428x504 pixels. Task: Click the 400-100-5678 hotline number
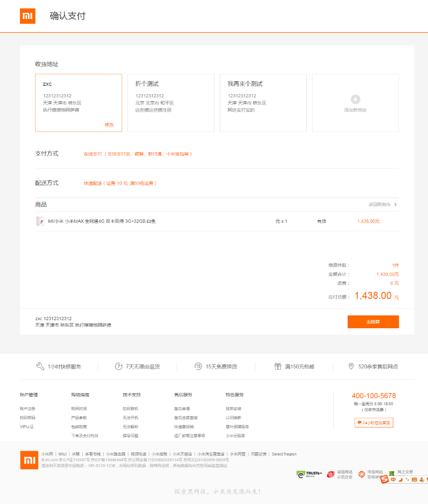(374, 396)
